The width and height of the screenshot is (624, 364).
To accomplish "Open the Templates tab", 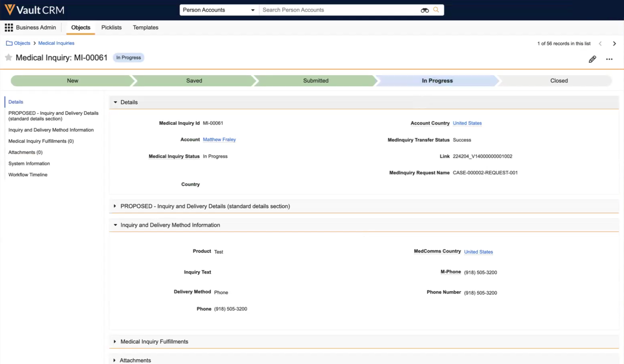I will coord(145,28).
